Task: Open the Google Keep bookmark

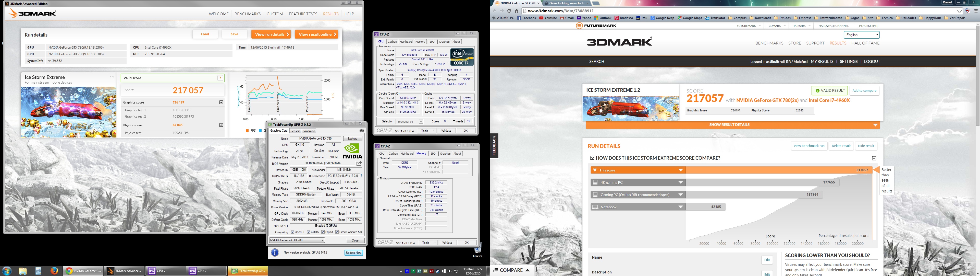Action: [662, 18]
